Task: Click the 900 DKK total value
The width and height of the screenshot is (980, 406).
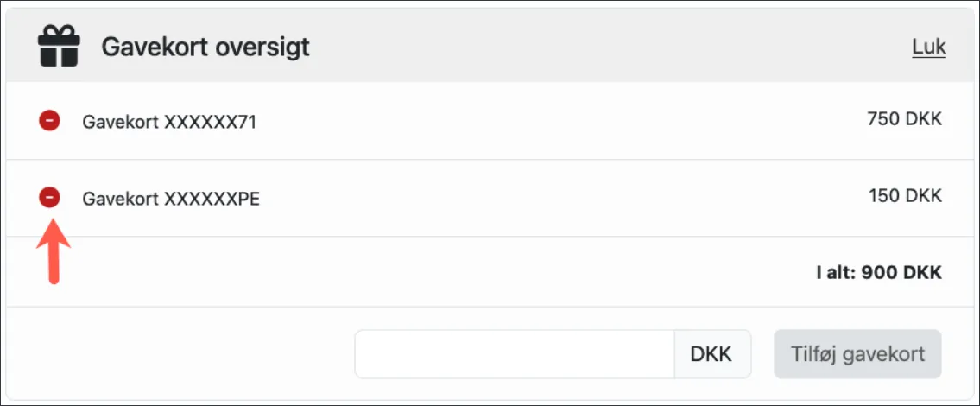Action: coord(901,273)
